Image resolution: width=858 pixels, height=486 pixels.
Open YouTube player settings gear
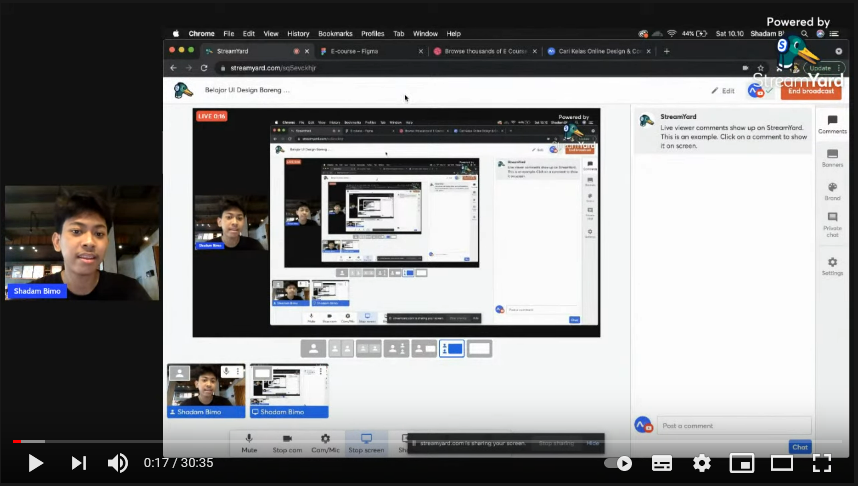click(702, 464)
